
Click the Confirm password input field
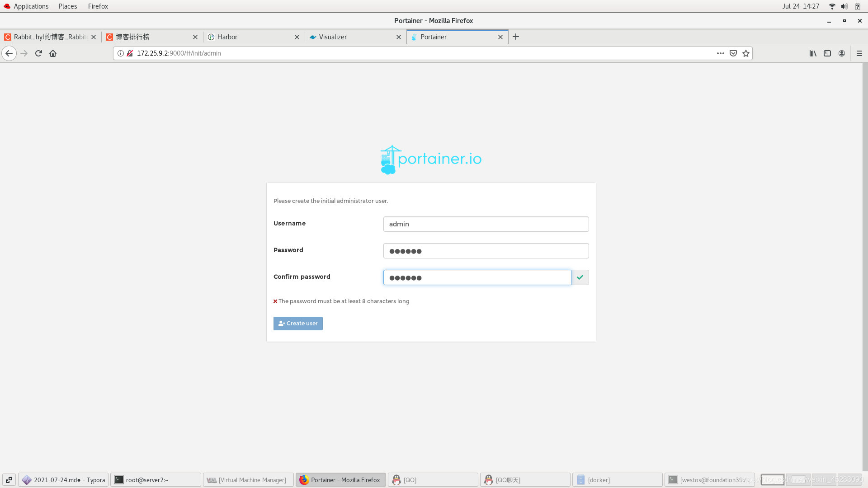click(x=477, y=277)
